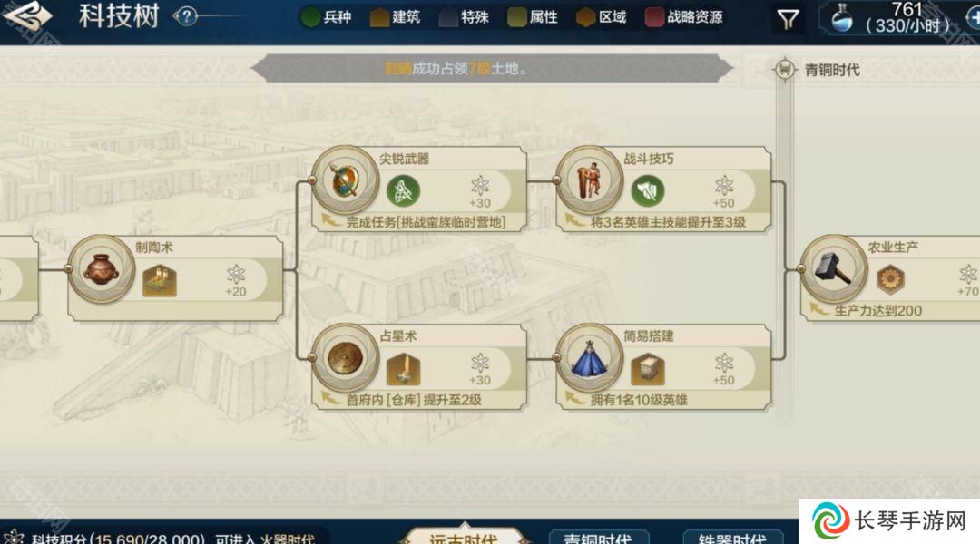Click the back arrow beside 科技树
The height and width of the screenshot is (544, 980).
coord(26,16)
